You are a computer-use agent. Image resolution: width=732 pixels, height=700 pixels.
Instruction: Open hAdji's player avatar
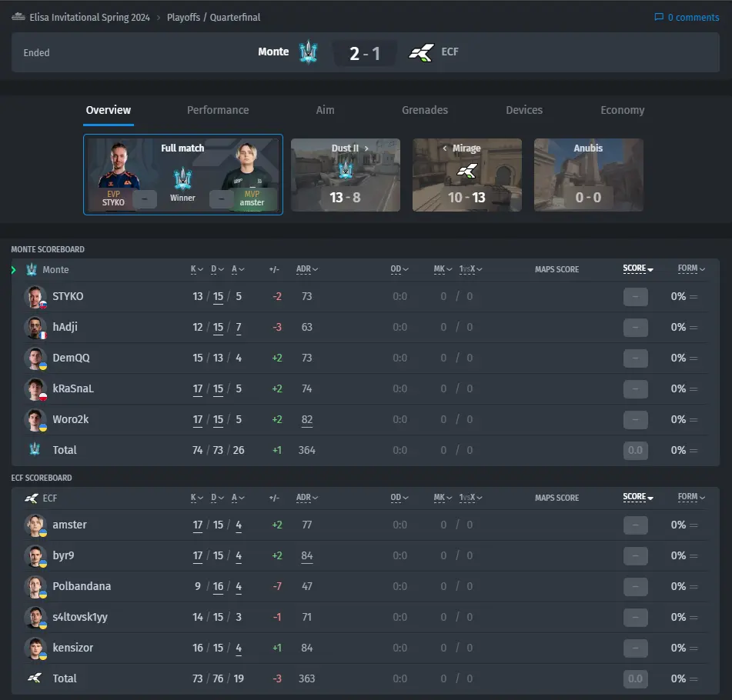pyautogui.click(x=35, y=328)
